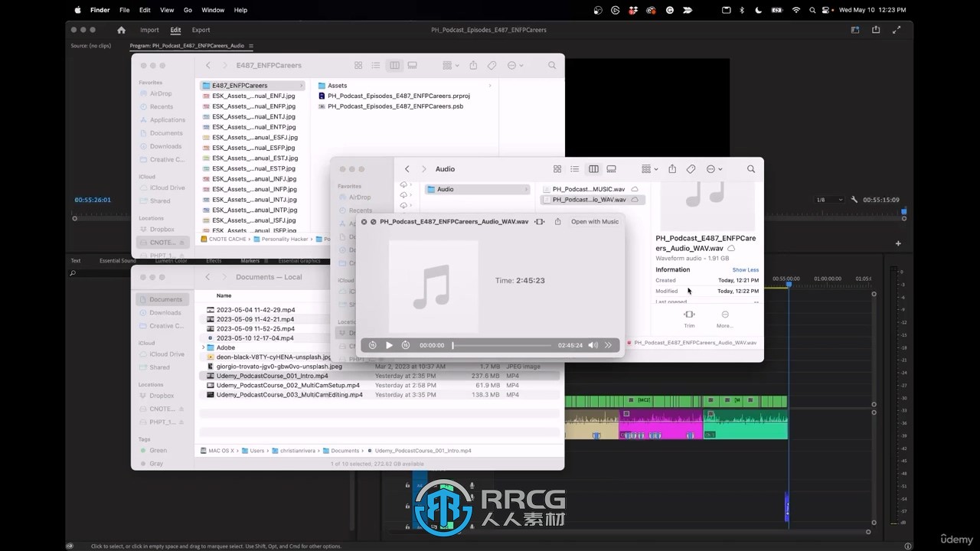Open the Apple menu
This screenshot has height=551, width=980.
coord(77,10)
